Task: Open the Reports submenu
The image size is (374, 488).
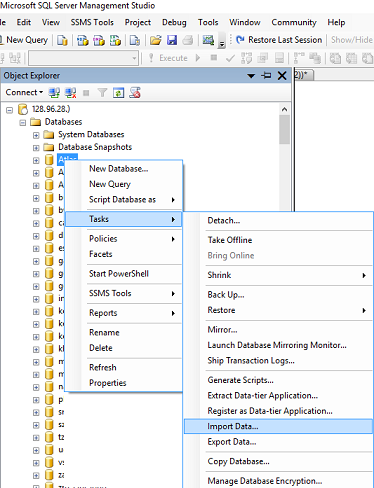Action: (x=123, y=313)
